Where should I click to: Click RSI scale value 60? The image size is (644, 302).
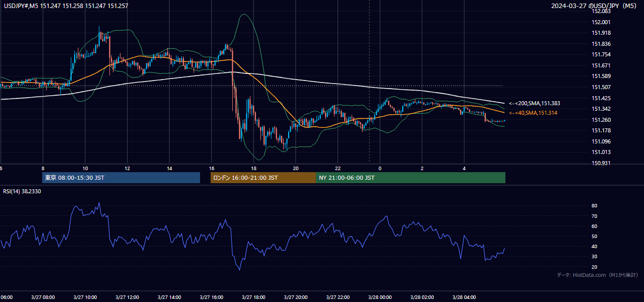point(595,226)
